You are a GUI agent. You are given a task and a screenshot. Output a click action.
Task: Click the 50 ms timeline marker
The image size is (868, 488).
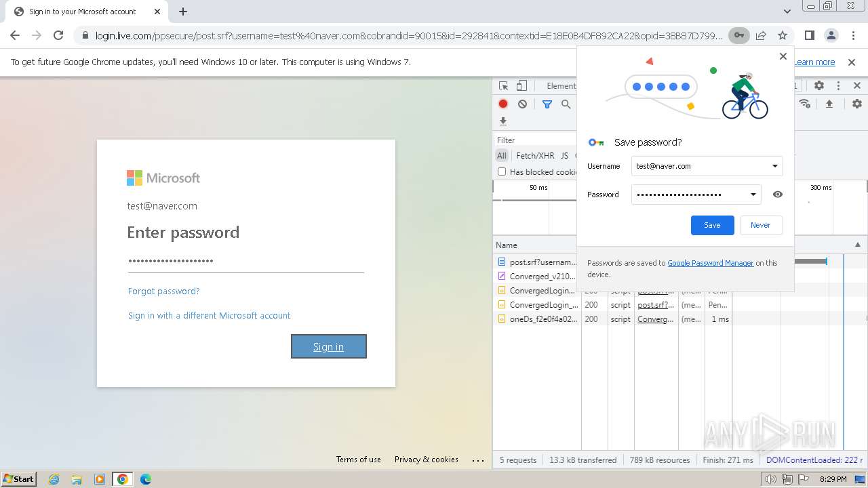538,188
